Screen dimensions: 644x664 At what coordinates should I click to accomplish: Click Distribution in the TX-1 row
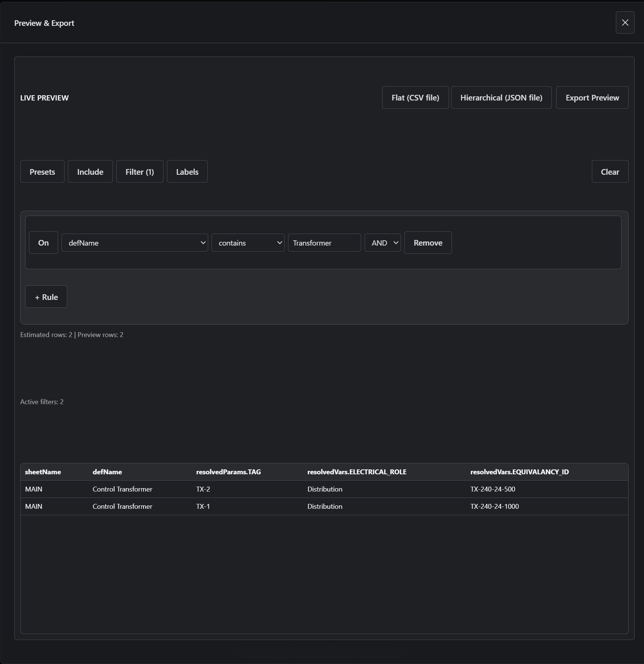tap(325, 507)
